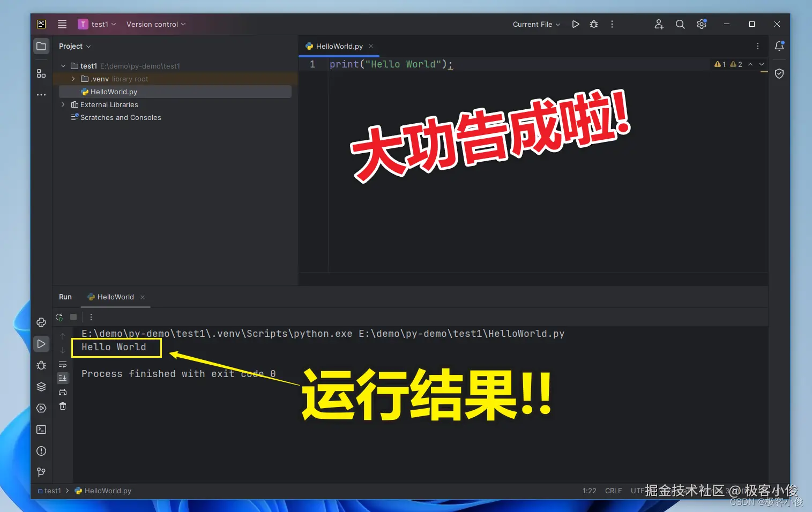This screenshot has width=812, height=512.
Task: Open Search Everywhere magnifier
Action: point(680,24)
